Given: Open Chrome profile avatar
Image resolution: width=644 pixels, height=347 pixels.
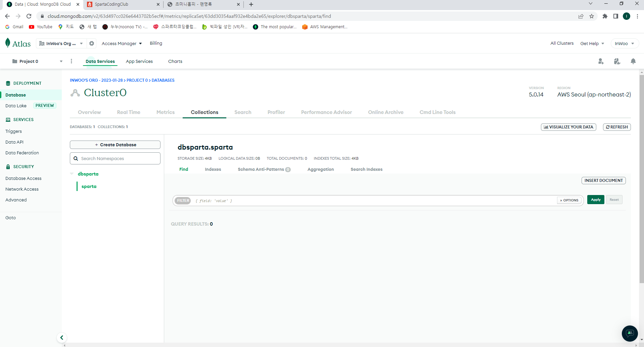Looking at the screenshot, I should coord(627,16).
